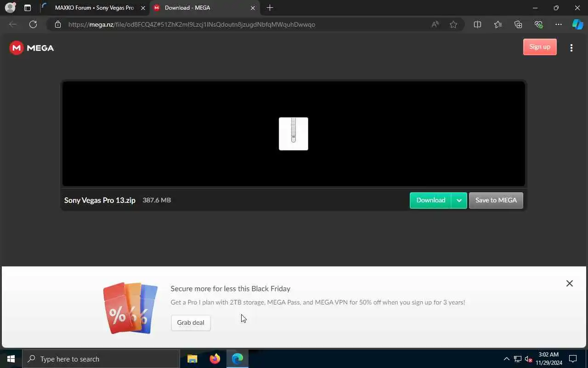
Task: Open the notifications center icon
Action: coord(573,359)
